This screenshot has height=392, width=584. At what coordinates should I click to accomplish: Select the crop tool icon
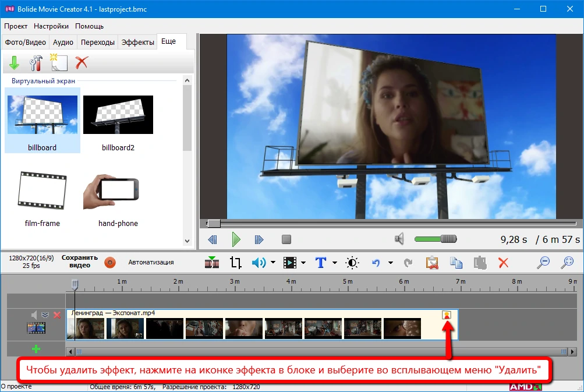236,263
